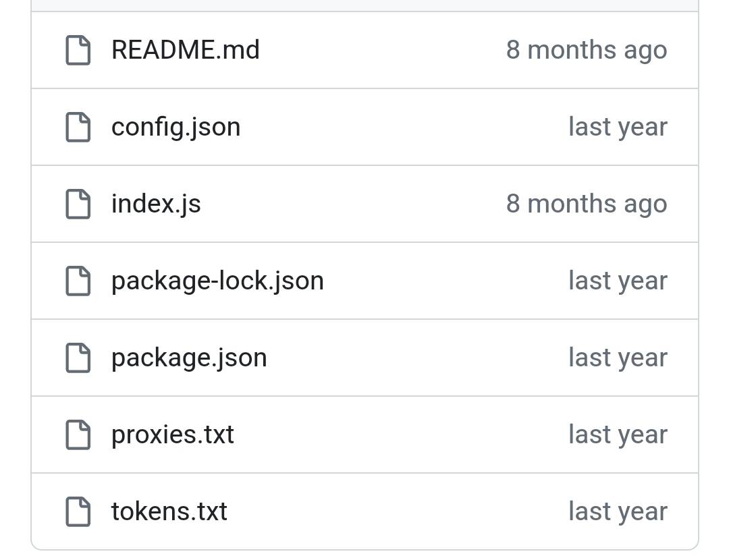The image size is (729, 560).
Task: Open config.json file link
Action: click(x=175, y=127)
